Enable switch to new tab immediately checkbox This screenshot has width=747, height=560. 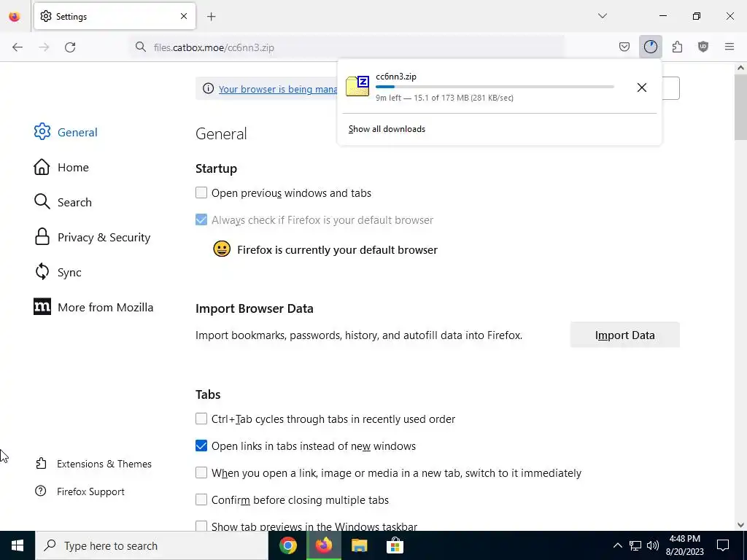[x=201, y=472]
